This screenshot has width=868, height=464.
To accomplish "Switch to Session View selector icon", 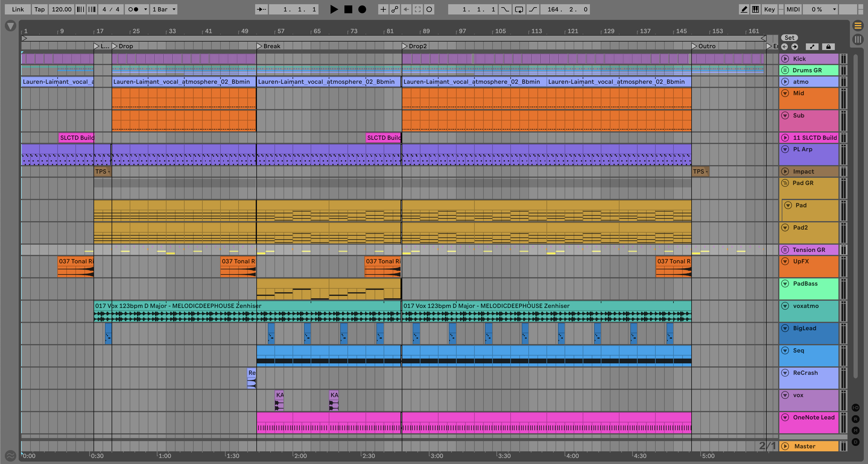I will [x=858, y=39].
